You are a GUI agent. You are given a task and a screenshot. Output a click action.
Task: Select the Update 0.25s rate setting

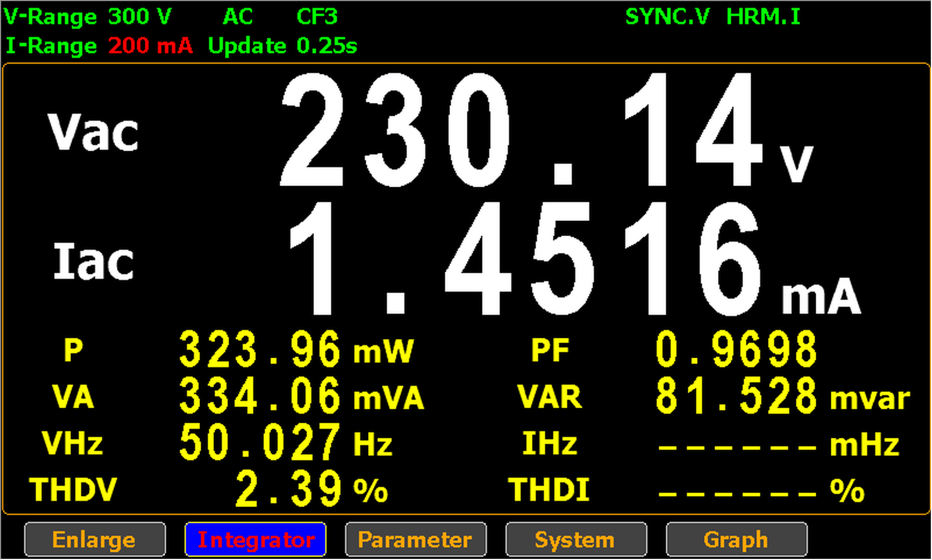[282, 46]
